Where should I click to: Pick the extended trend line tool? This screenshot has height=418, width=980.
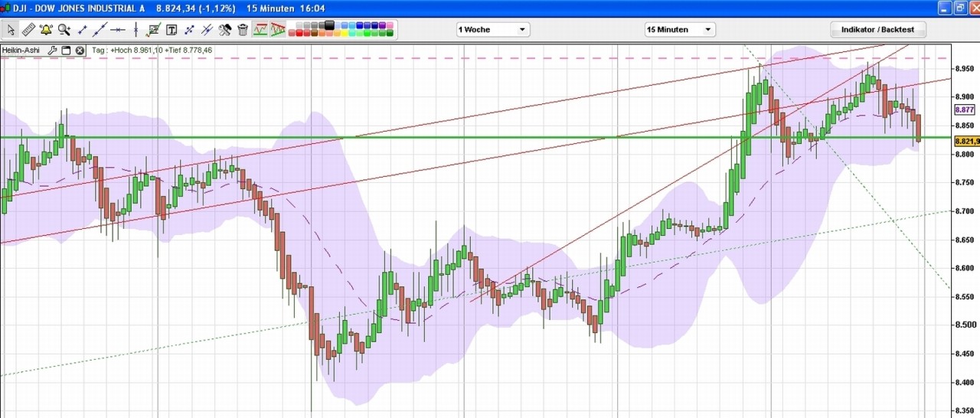coord(100,30)
